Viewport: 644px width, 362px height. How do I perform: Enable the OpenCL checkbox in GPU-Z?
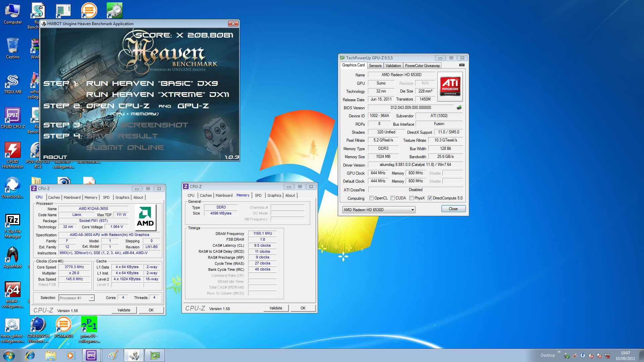tap(371, 198)
